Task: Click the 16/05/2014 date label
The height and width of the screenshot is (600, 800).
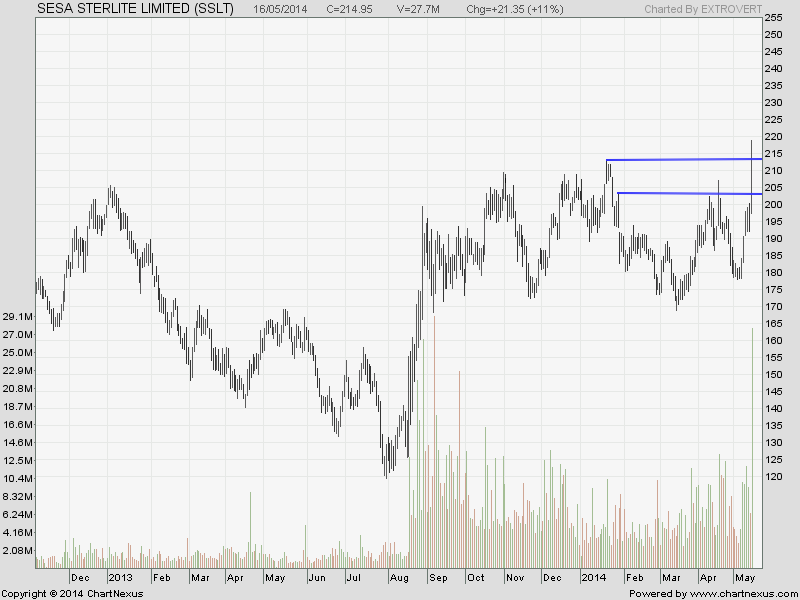Action: coord(282,8)
